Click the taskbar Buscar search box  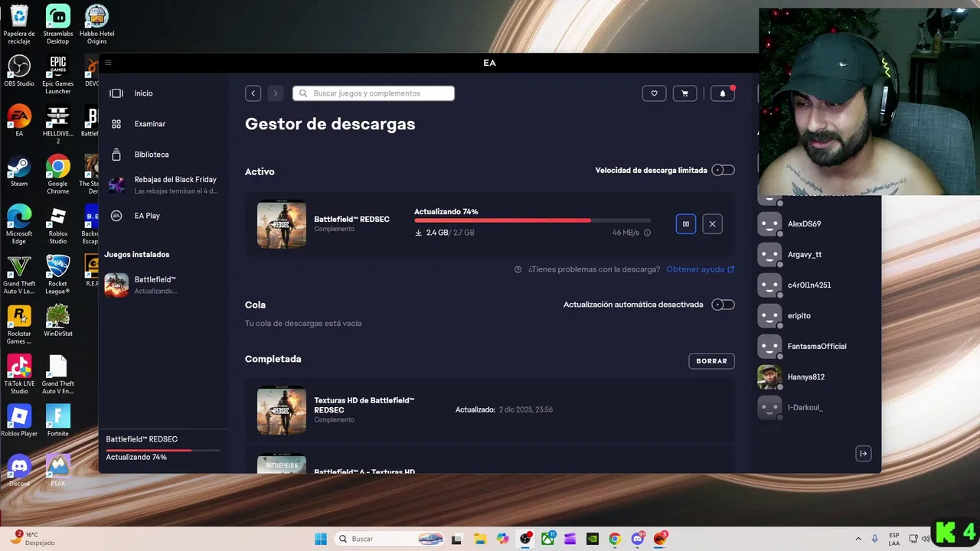390,539
